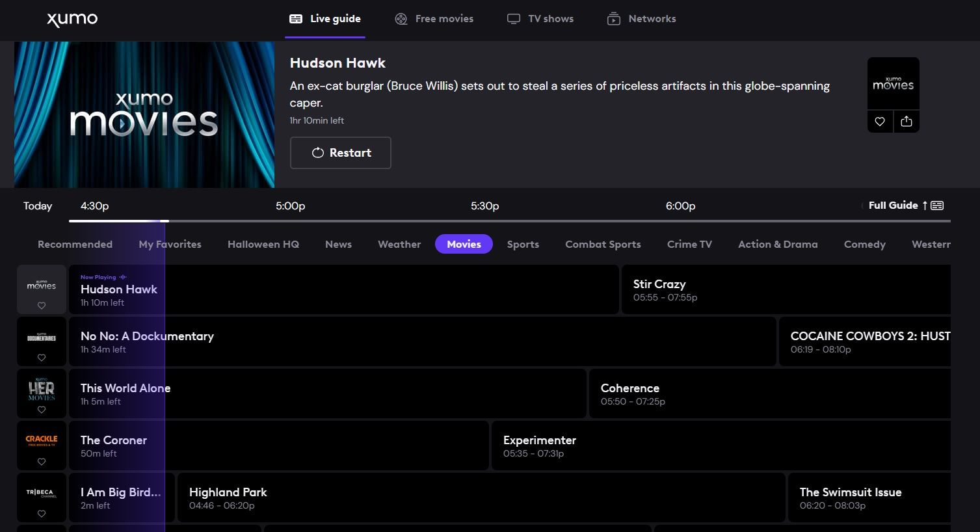Select the Crime TV category
The image size is (980, 532).
click(689, 245)
